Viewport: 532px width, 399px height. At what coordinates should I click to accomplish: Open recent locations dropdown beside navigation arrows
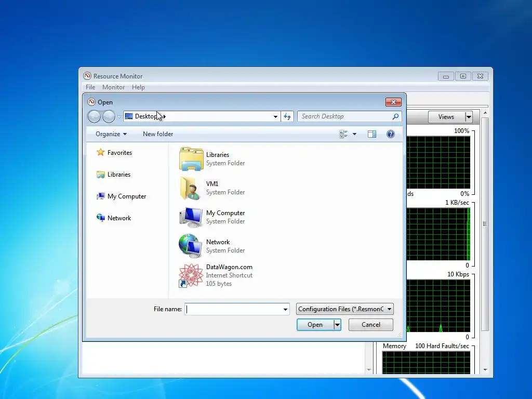click(x=119, y=117)
